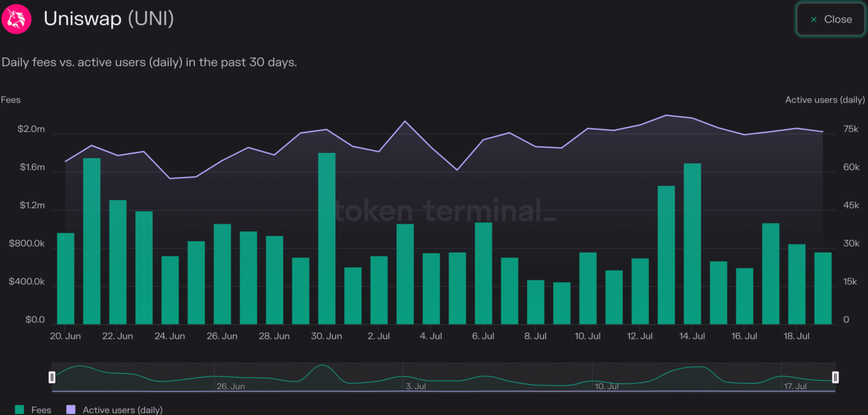Click the 14 Jul fees bar
Image resolution: width=868 pixels, height=415 pixels.
(x=692, y=244)
